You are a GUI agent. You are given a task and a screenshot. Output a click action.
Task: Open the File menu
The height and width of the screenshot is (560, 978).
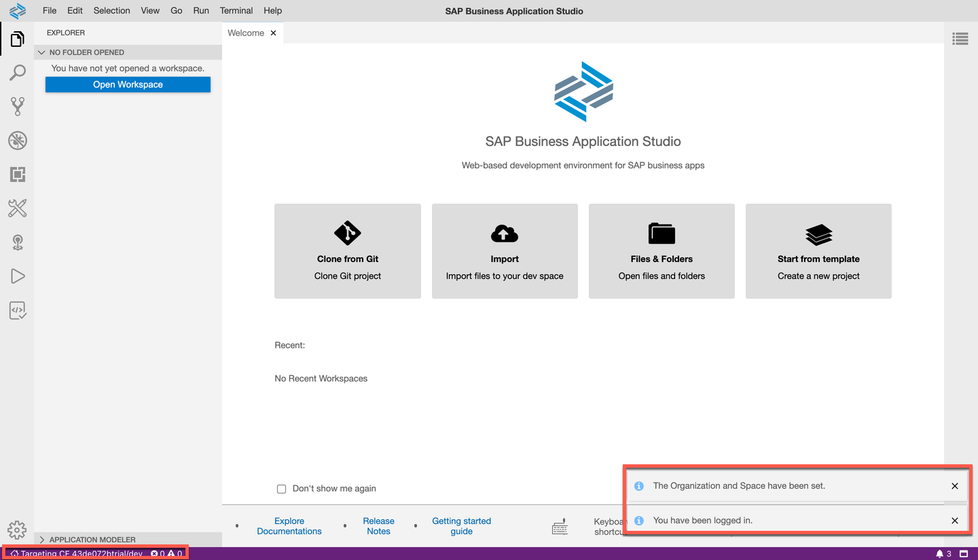(x=50, y=11)
